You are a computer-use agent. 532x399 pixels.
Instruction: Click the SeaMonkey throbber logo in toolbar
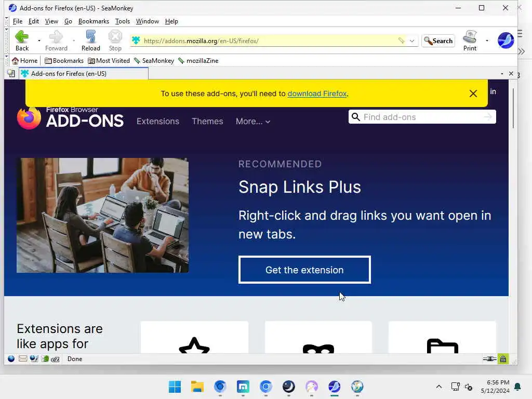pyautogui.click(x=506, y=41)
